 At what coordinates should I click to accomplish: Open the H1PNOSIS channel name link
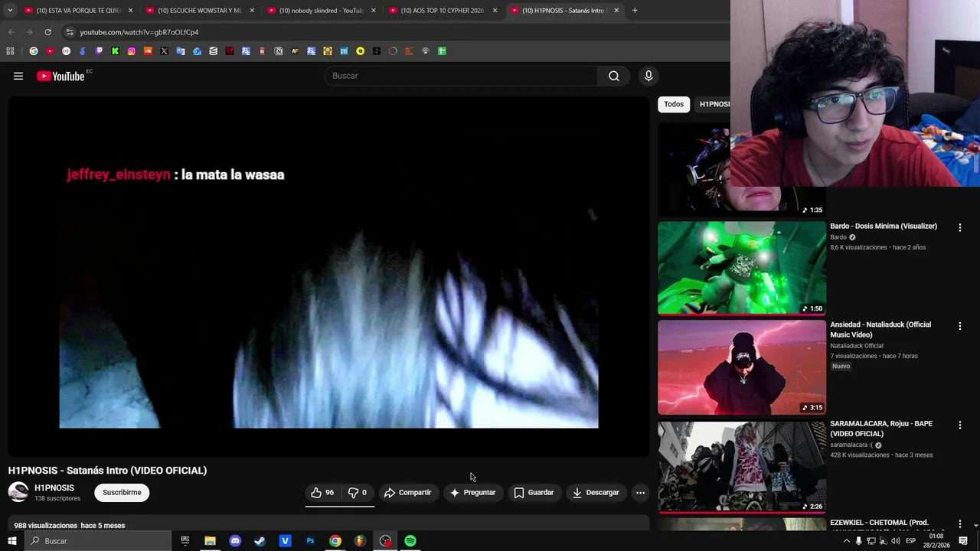coord(54,488)
